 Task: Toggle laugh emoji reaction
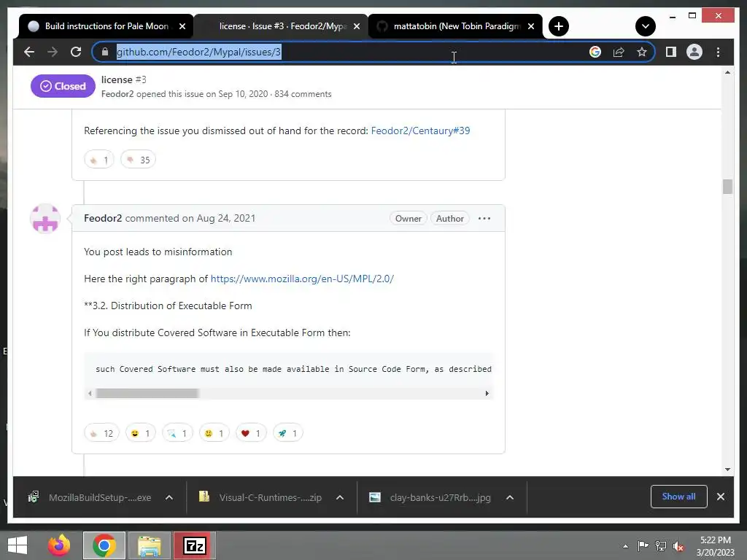click(141, 433)
